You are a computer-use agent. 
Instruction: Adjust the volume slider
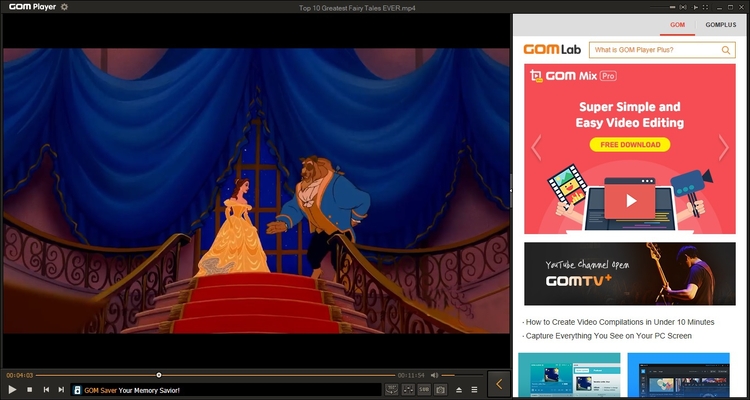pos(462,375)
